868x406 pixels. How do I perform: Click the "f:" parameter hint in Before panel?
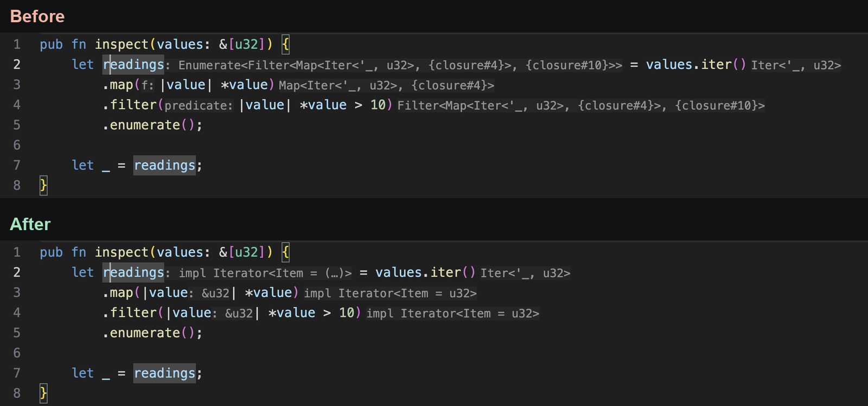pos(148,85)
